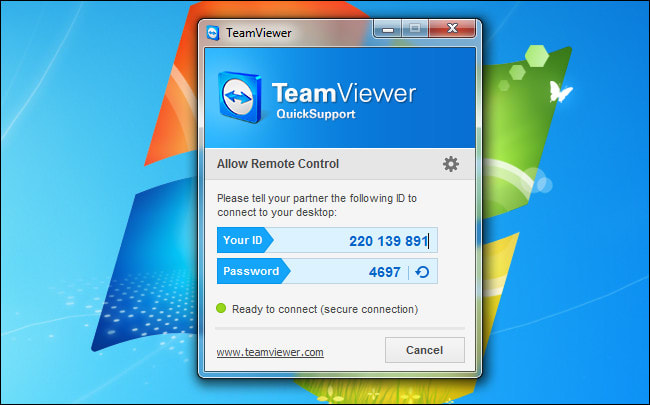Click the 'QuickSupport' subtitle text

tap(316, 114)
